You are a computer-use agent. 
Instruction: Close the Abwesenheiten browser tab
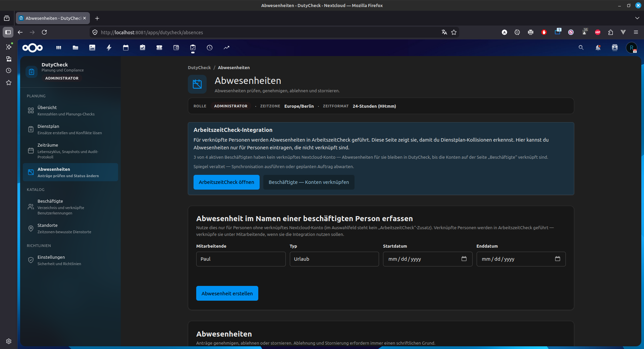[85, 18]
